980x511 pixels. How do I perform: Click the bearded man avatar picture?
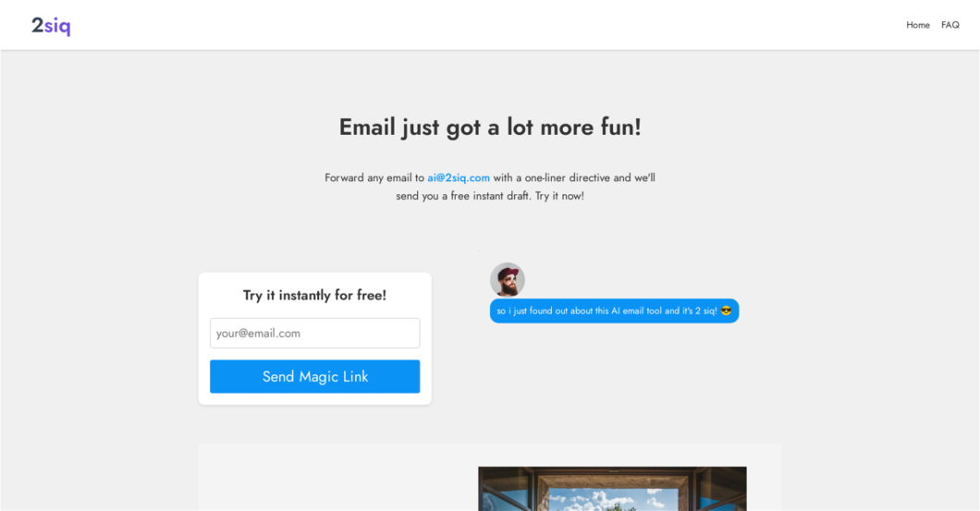[507, 279]
